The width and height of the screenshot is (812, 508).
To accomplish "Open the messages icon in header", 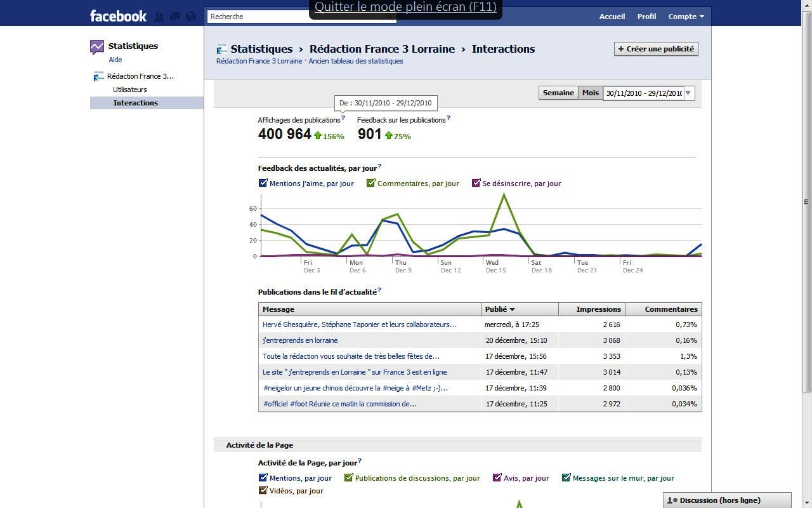I will [175, 17].
